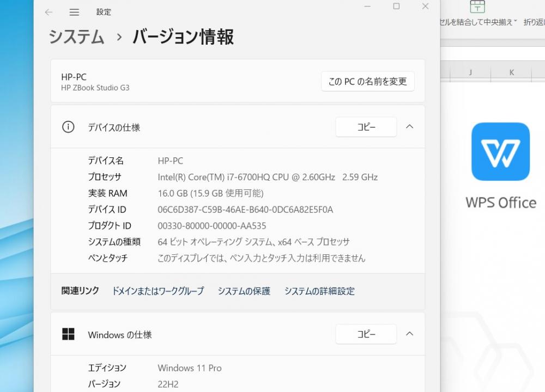Image resolution: width=545 pixels, height=392 pixels.
Task: Click the device ID 06C6D387-C59B-46AE-B640-0DC6A82E5F0A
Action: click(x=245, y=210)
